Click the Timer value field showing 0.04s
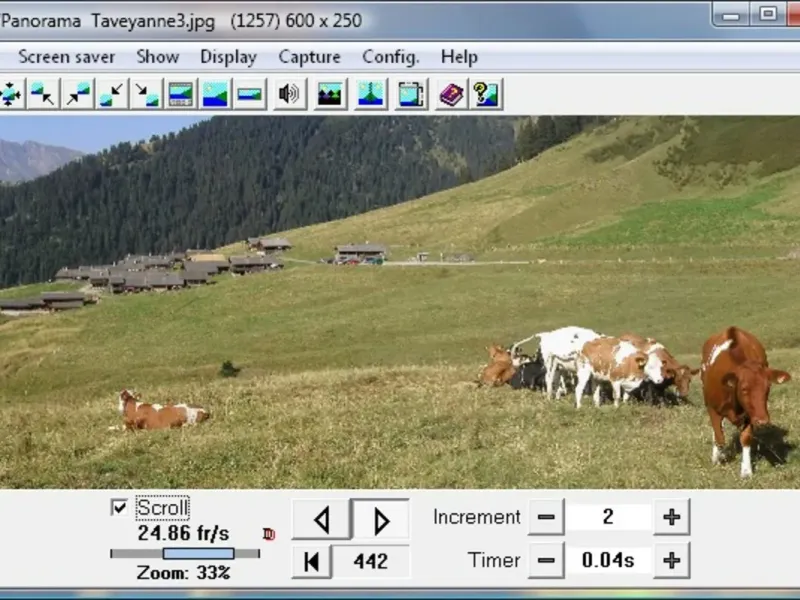Image resolution: width=800 pixels, height=600 pixels. (x=608, y=561)
